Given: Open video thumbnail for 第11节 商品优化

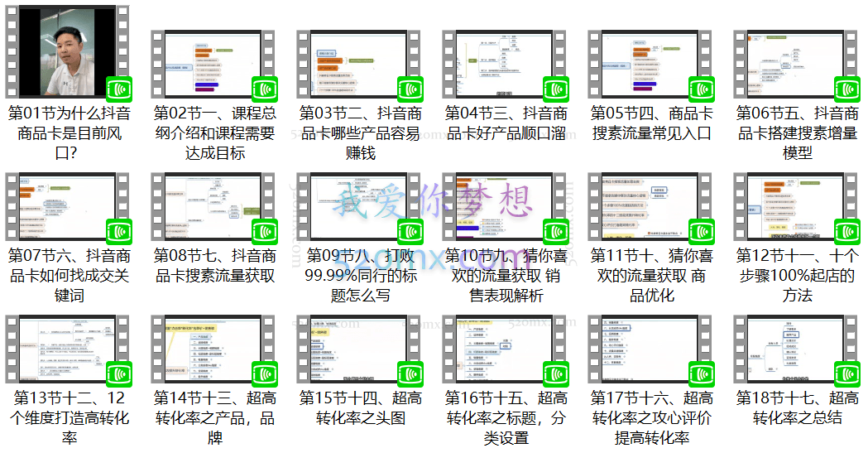Looking at the screenshot, I should pos(650,206).
